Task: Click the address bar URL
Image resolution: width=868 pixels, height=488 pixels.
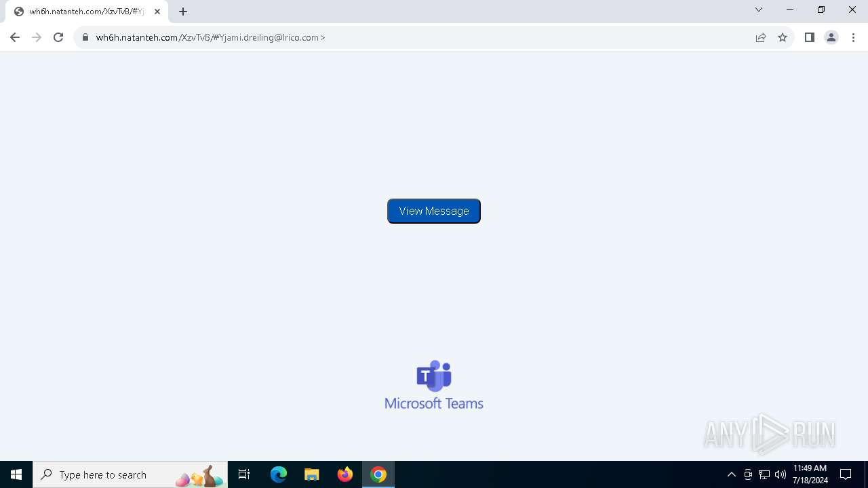Action: coord(210,37)
